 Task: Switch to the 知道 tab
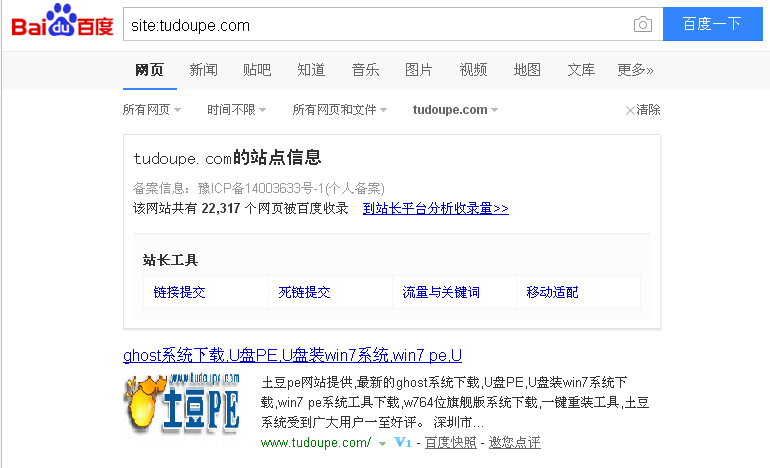(311, 70)
